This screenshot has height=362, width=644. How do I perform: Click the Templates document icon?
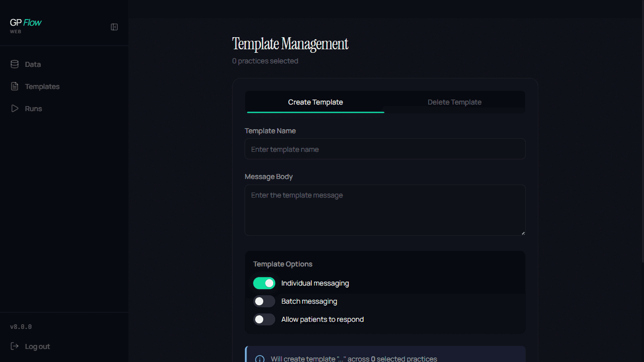point(15,86)
